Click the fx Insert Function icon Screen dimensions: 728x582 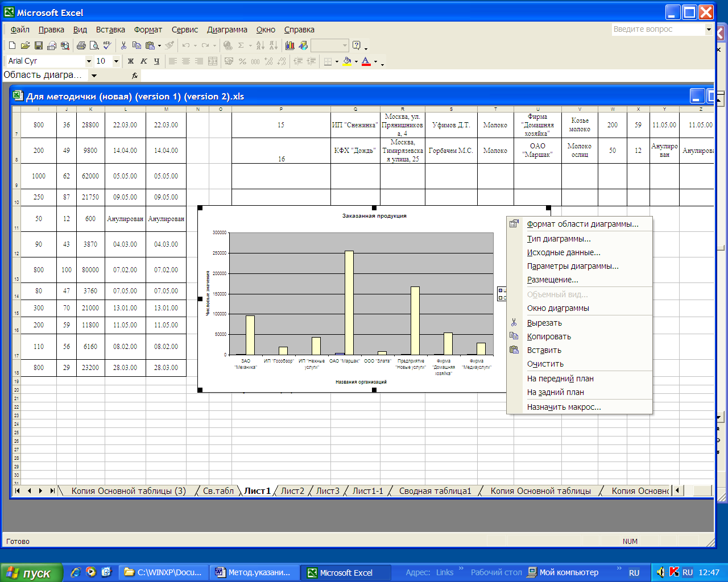135,75
